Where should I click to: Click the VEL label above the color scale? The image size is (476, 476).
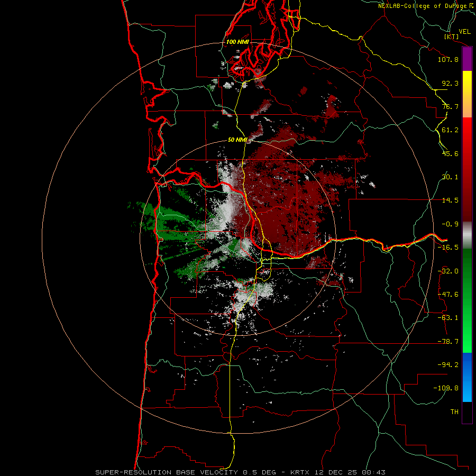[464, 32]
